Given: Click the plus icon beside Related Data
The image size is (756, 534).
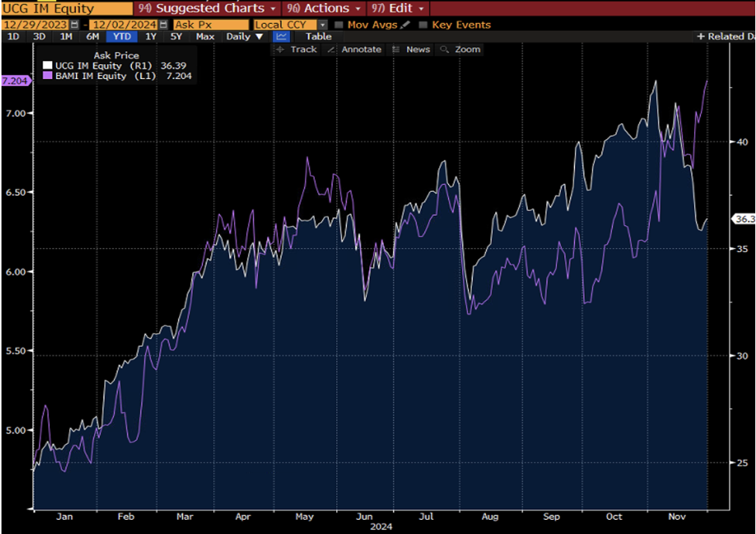Looking at the screenshot, I should pos(701,37).
